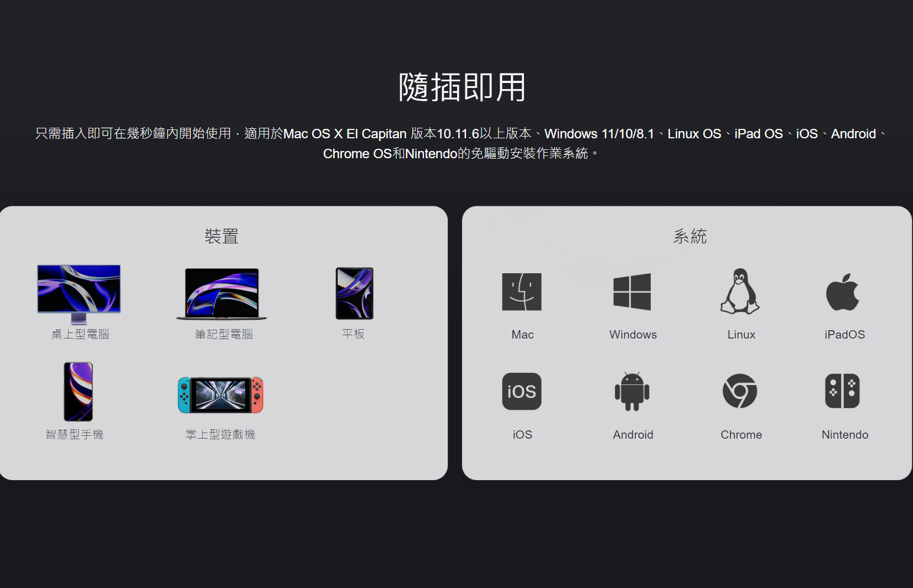Click the 裝置 panel heading
The width and height of the screenshot is (913, 588).
pos(222,236)
